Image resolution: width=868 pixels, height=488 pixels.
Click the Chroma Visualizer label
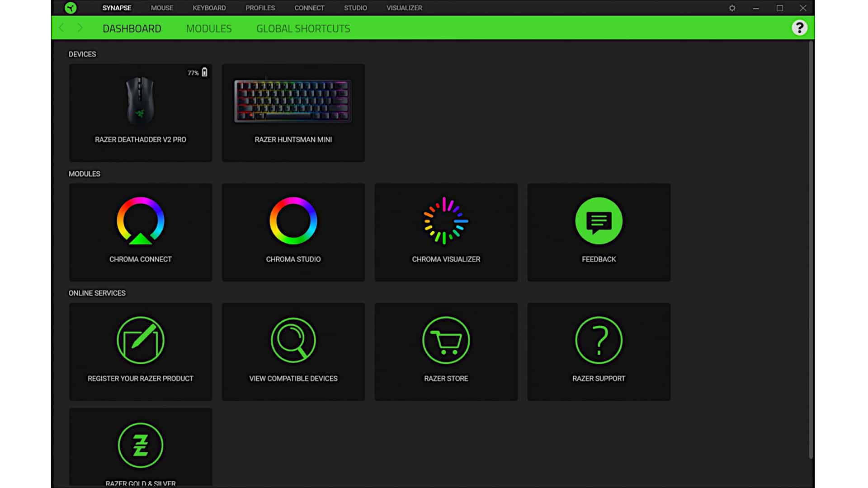coord(446,259)
